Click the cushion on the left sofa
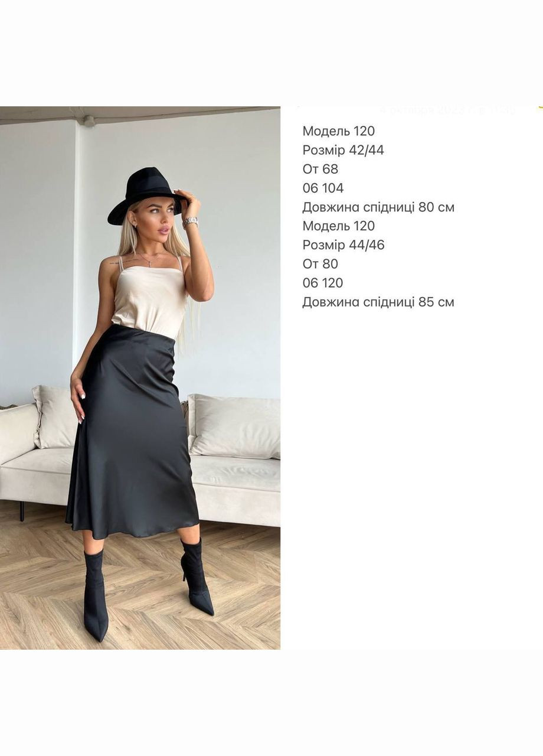This screenshot has height=756, width=543. [x=56, y=416]
